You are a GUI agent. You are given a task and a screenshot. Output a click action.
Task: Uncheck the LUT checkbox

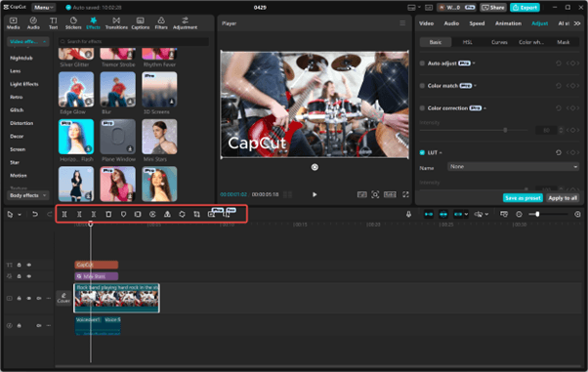(422, 152)
